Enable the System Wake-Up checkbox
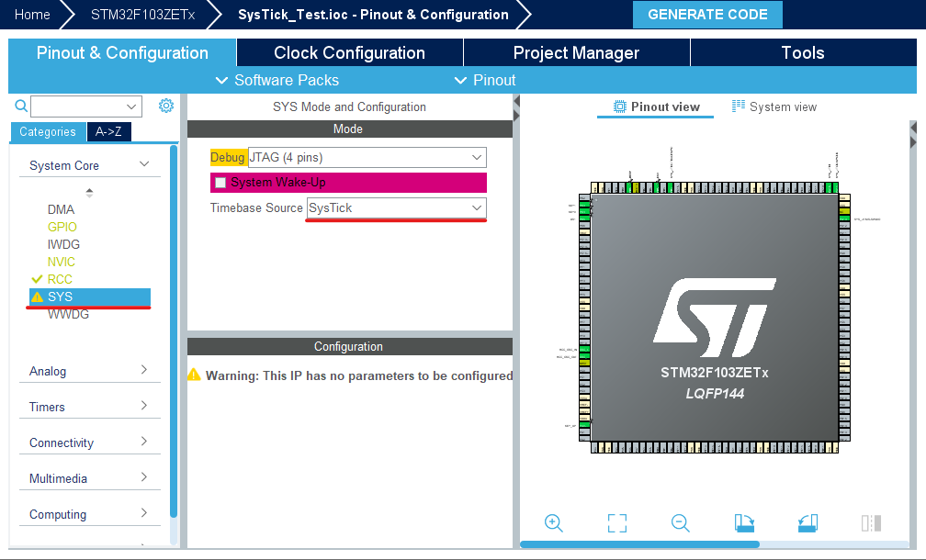The height and width of the screenshot is (560, 926). pos(219,182)
